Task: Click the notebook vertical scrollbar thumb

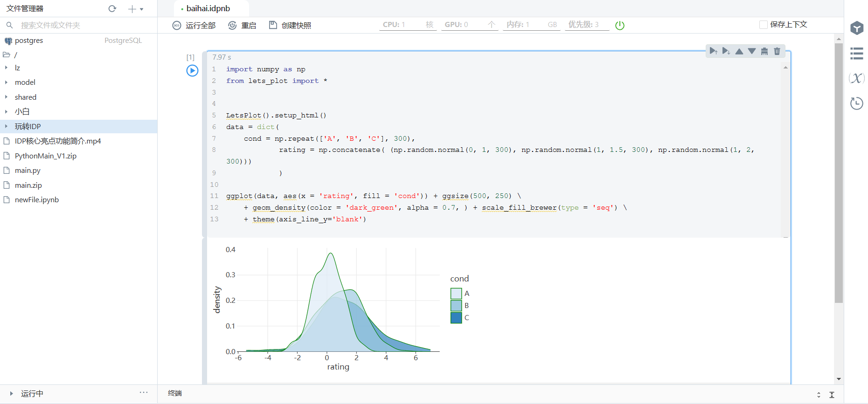Action: point(839,172)
